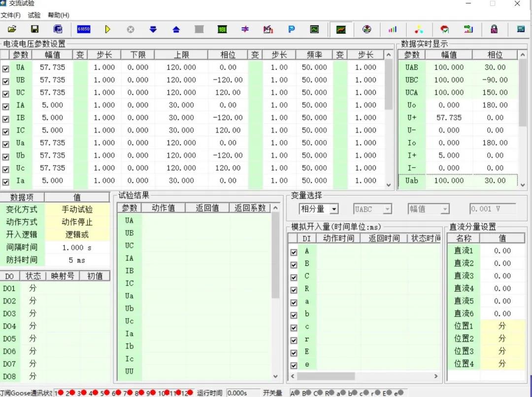Viewport: 532px width, 397px height.
Task: Open the 文件(F) menu
Action: coord(11,15)
